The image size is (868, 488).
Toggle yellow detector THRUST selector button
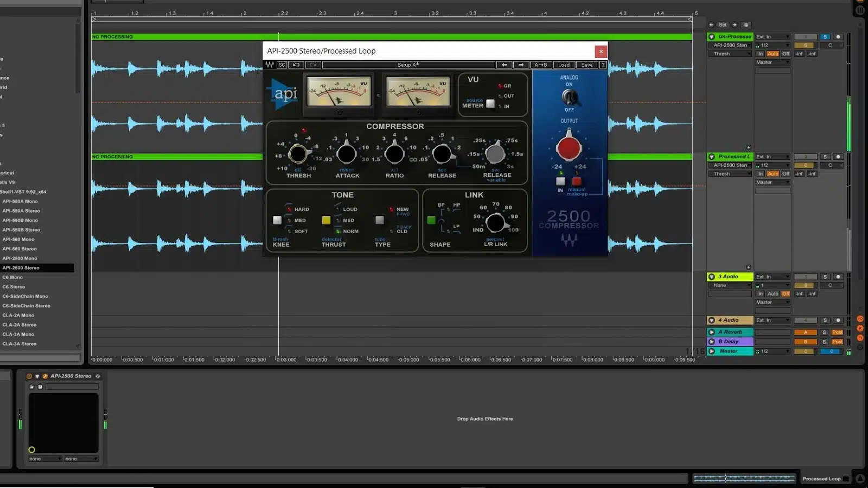pyautogui.click(x=326, y=220)
